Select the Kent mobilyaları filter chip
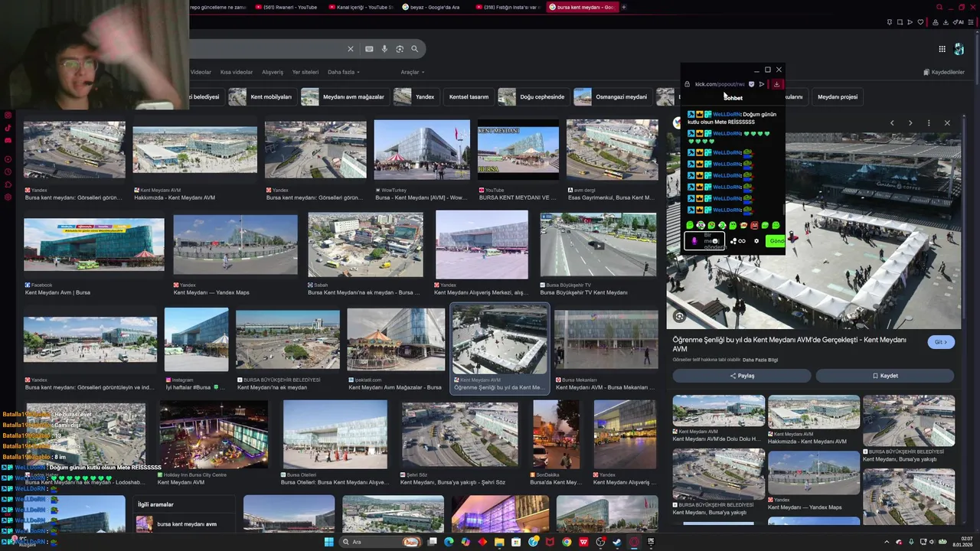Image resolution: width=980 pixels, height=551 pixels. tap(262, 97)
